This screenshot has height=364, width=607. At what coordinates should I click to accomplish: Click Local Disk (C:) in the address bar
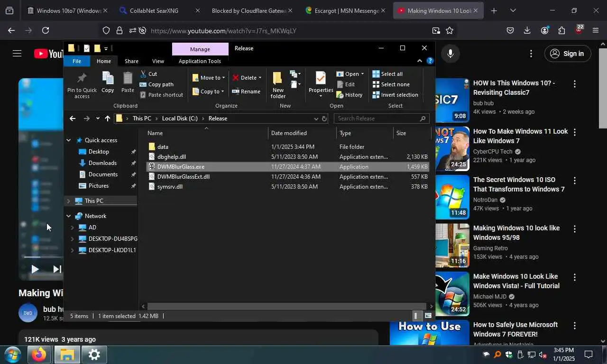tap(180, 118)
